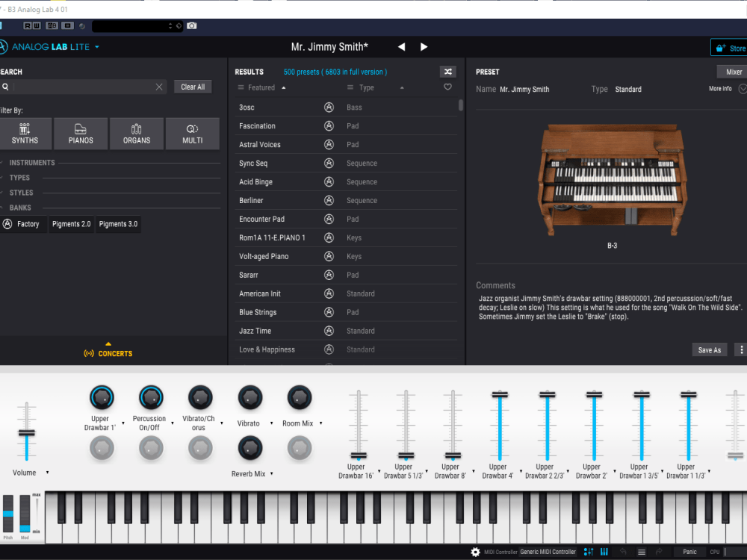Screen dimensions: 747x560
Task: Open the Mixer view
Action: (734, 72)
